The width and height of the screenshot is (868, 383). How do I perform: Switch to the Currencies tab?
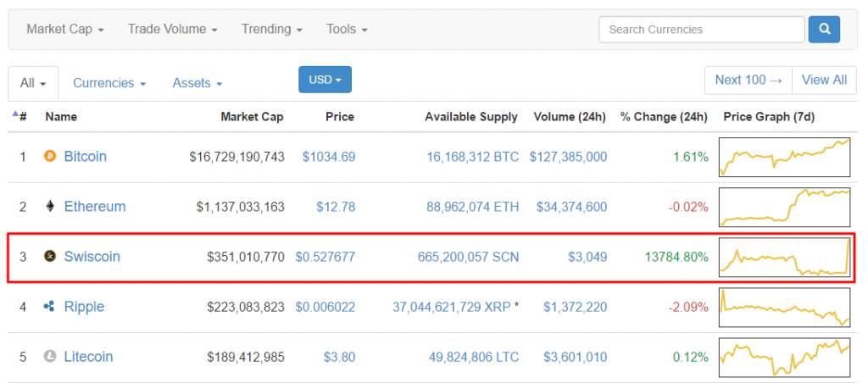(x=109, y=83)
